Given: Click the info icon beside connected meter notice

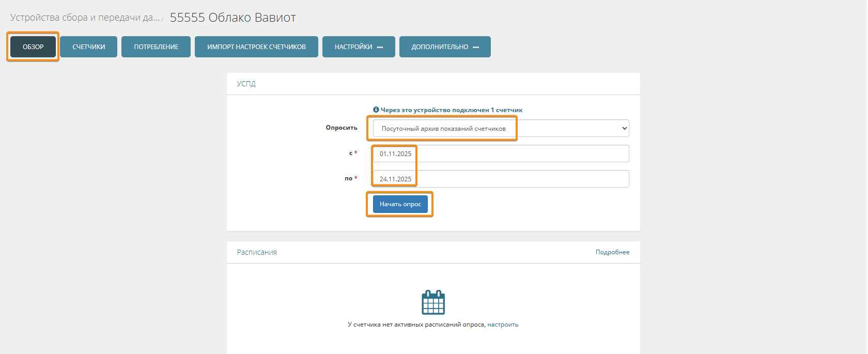Looking at the screenshot, I should click(x=376, y=110).
